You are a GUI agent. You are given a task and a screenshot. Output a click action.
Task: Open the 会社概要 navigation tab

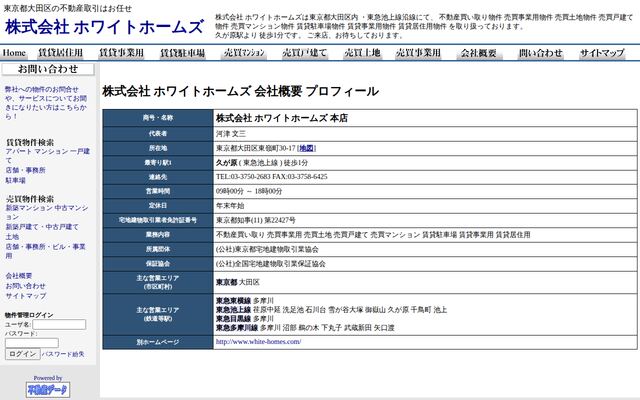[x=479, y=53]
